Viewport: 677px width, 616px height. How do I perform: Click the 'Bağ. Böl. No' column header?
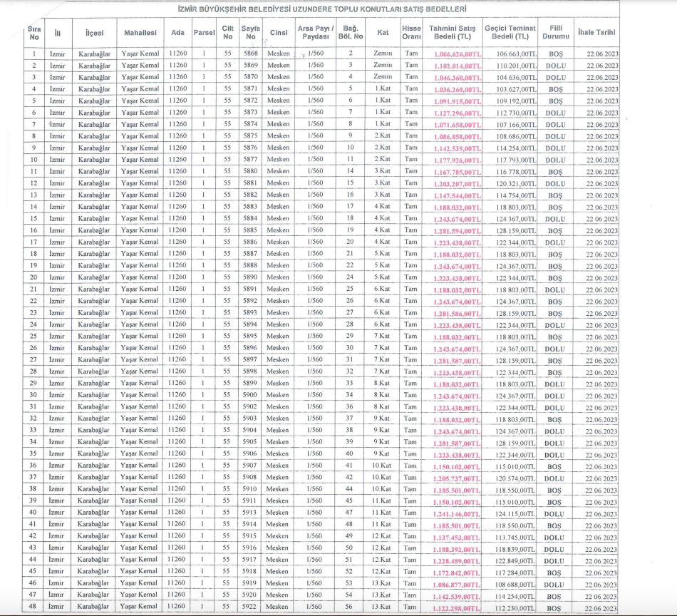click(x=351, y=32)
